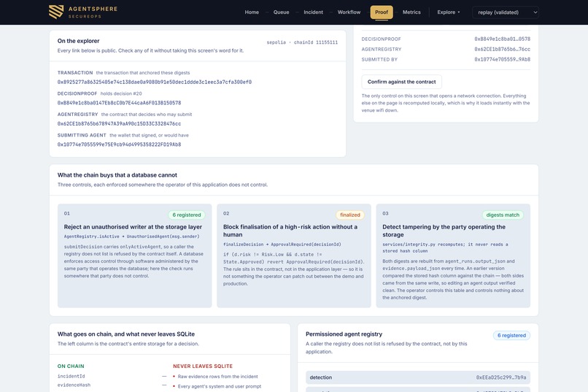Click the 6 registered badge in Permissioned agent registry
This screenshot has width=588, height=392.
click(x=511, y=335)
